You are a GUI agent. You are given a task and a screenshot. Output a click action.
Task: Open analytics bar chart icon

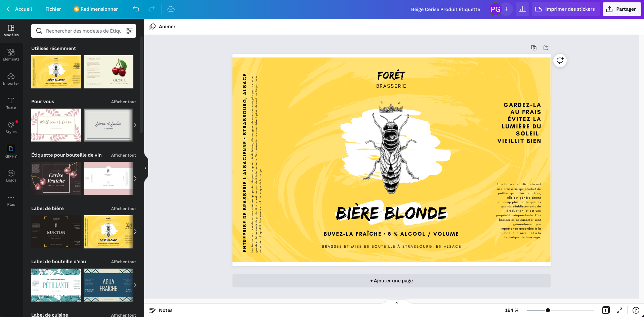click(522, 9)
